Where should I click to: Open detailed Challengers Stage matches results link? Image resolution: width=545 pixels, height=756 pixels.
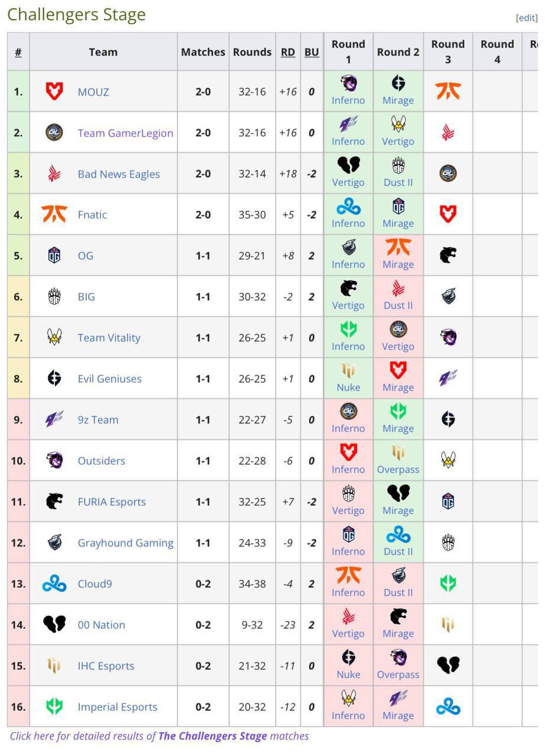(213, 736)
